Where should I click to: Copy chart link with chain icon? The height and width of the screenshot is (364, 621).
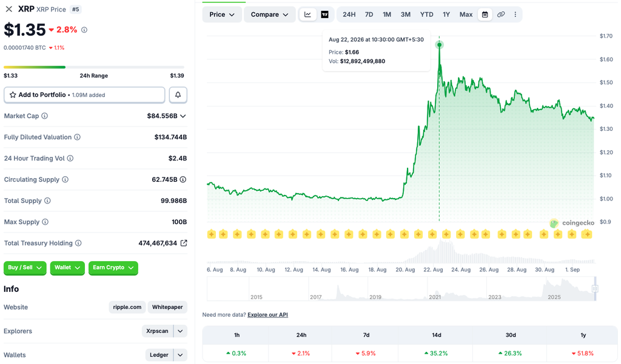tap(501, 15)
